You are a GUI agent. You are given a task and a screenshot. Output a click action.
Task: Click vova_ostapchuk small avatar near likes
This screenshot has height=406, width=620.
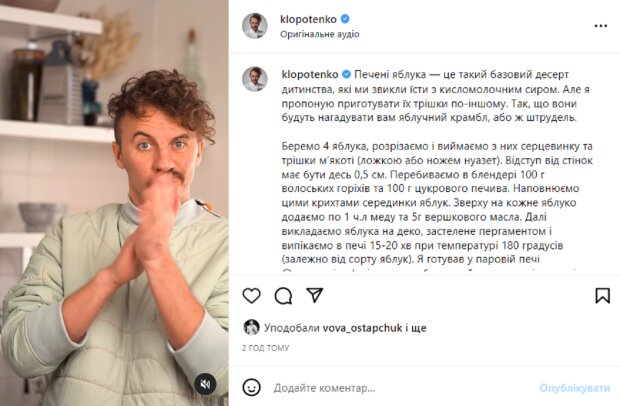point(251,327)
